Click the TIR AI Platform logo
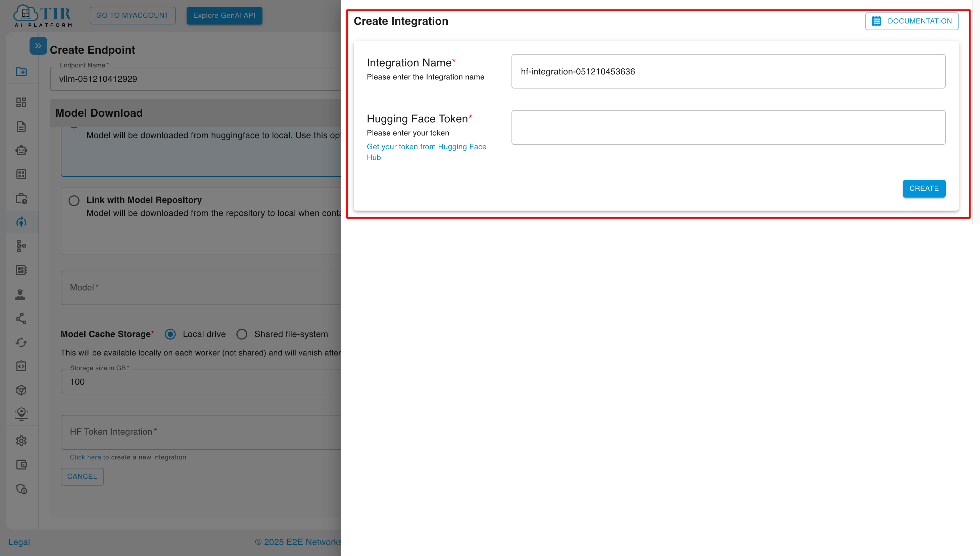980x556 pixels. [x=42, y=16]
